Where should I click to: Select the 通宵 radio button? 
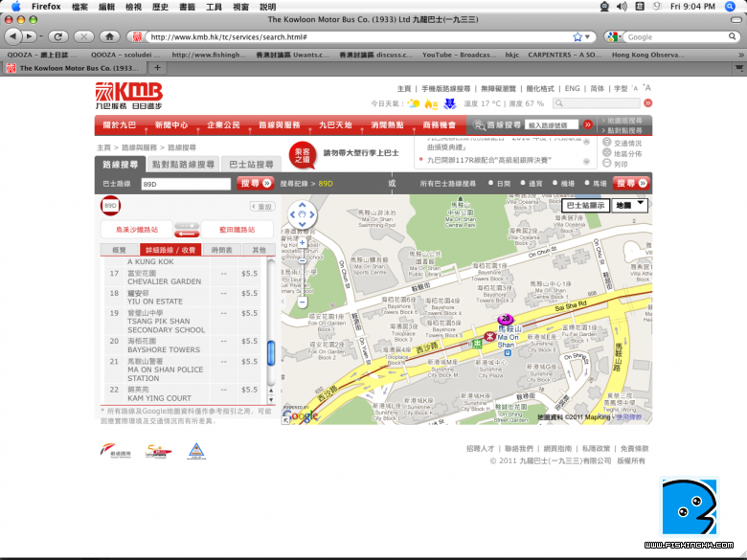point(523,183)
